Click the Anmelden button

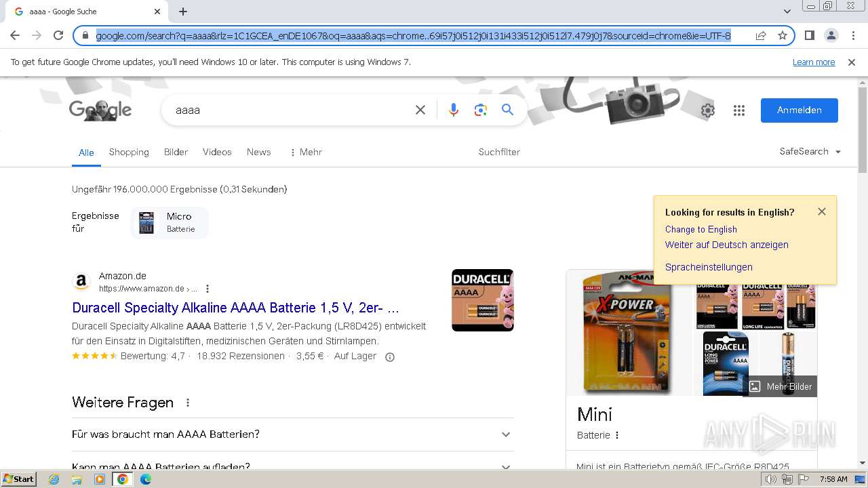point(800,110)
